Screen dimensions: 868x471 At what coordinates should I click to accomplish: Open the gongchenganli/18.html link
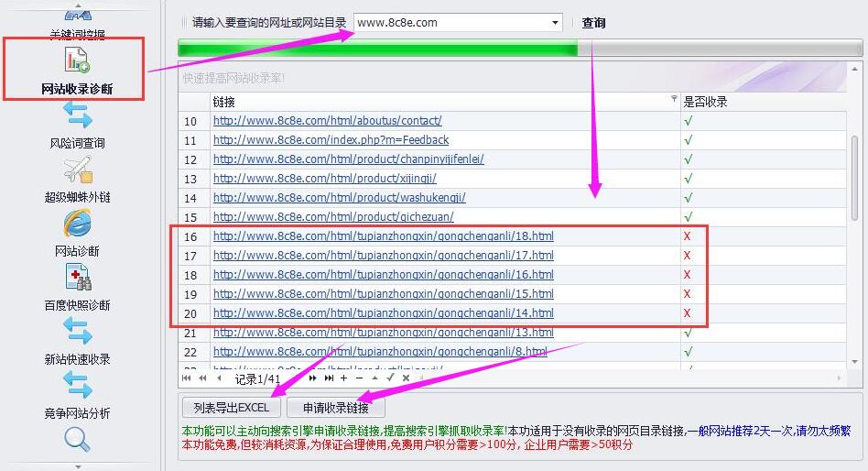click(383, 236)
